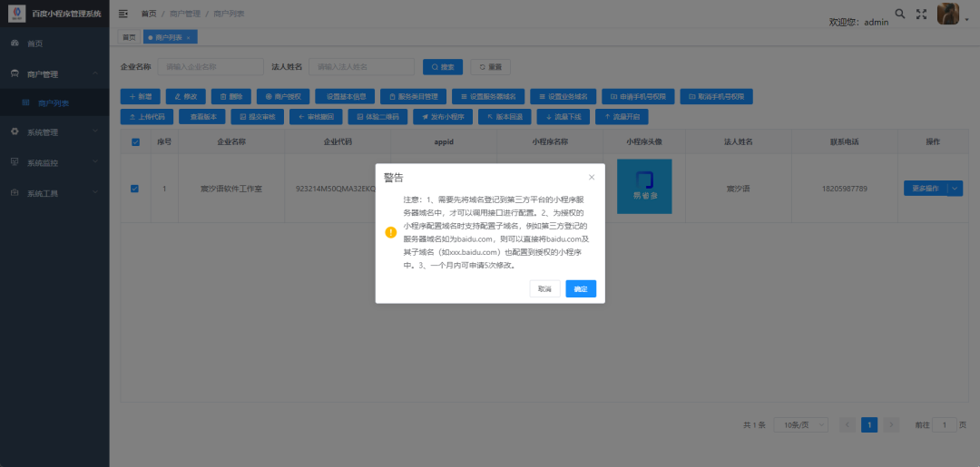Click the 设置业务域名 button
Screen dimensions: 980x467
tap(563, 97)
